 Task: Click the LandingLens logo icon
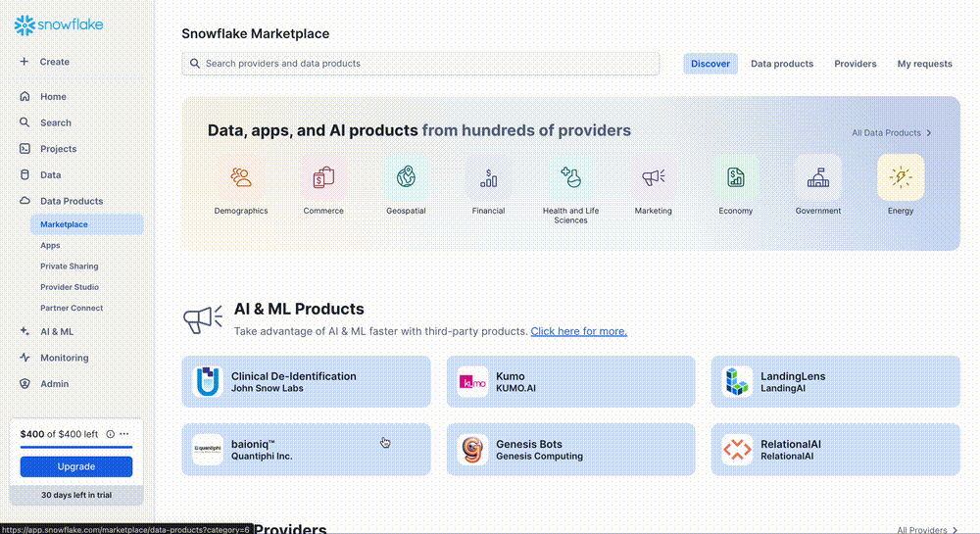pyautogui.click(x=737, y=381)
